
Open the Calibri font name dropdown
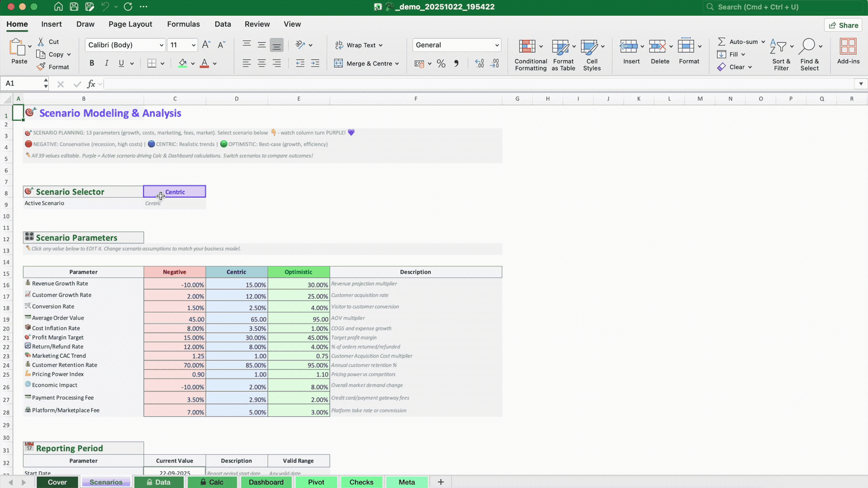tap(161, 45)
